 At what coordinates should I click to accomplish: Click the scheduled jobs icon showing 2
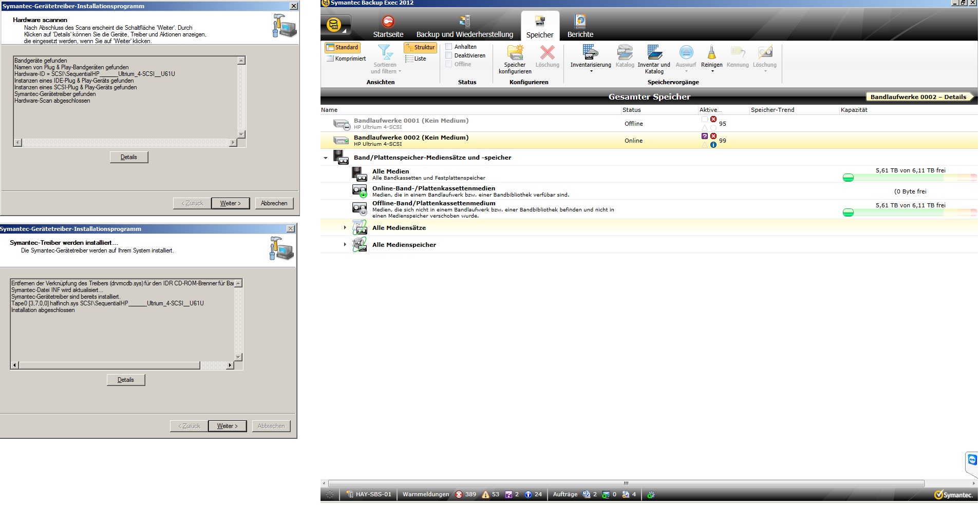click(586, 495)
